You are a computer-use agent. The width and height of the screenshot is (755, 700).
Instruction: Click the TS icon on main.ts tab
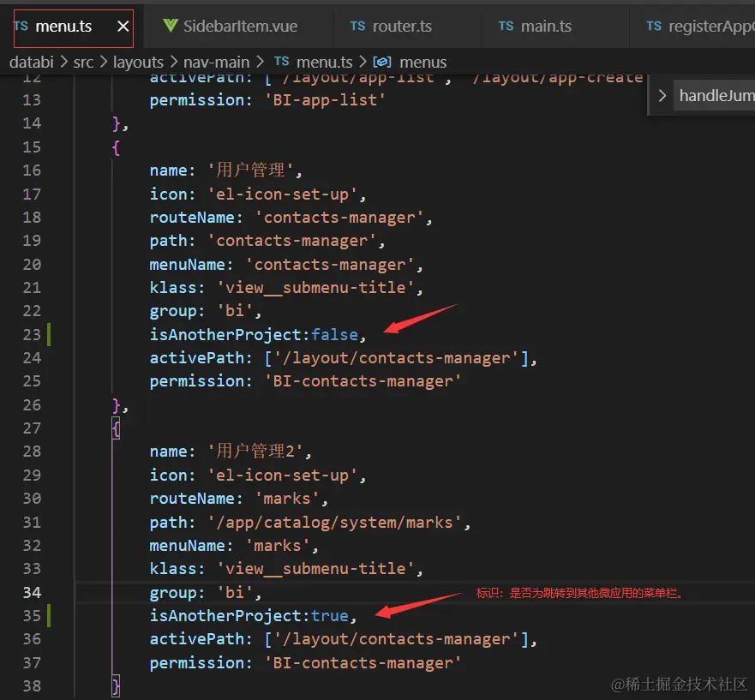[506, 26]
